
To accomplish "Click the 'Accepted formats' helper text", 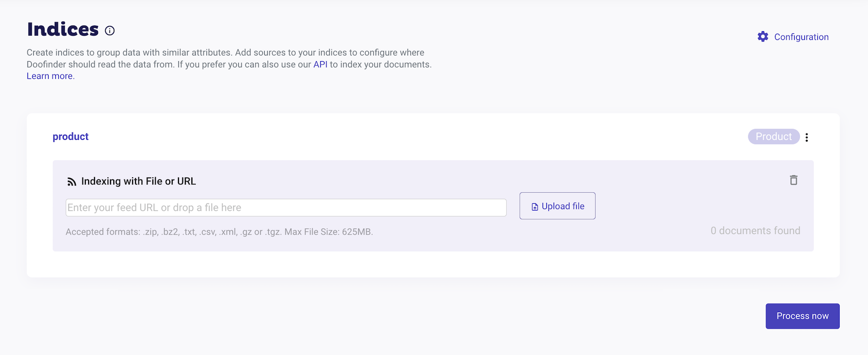I will (x=219, y=232).
